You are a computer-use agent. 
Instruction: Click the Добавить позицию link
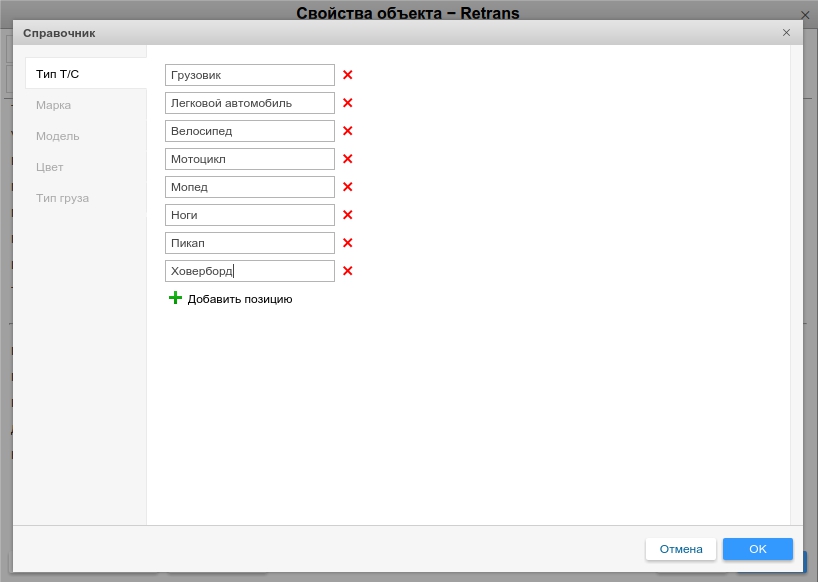(x=240, y=299)
